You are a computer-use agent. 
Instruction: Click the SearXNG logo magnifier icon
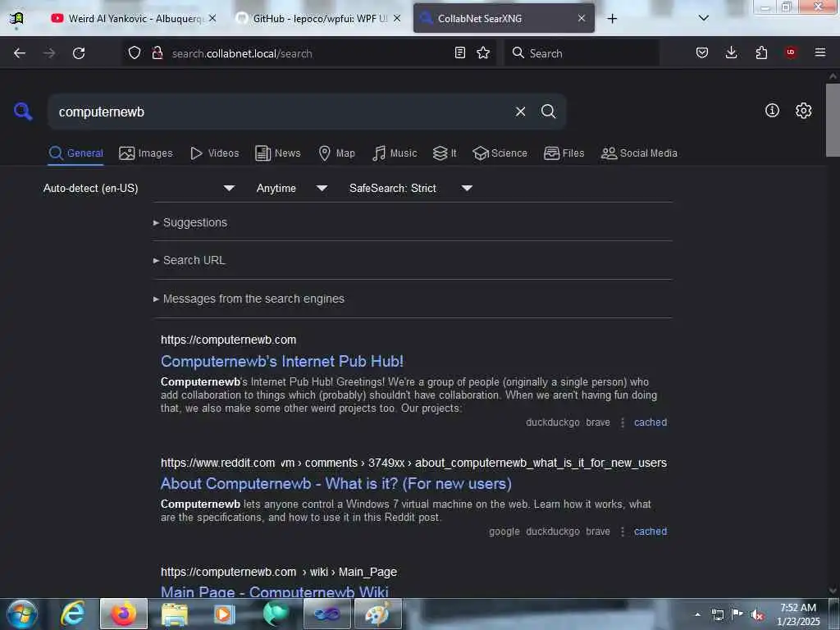[23, 112]
